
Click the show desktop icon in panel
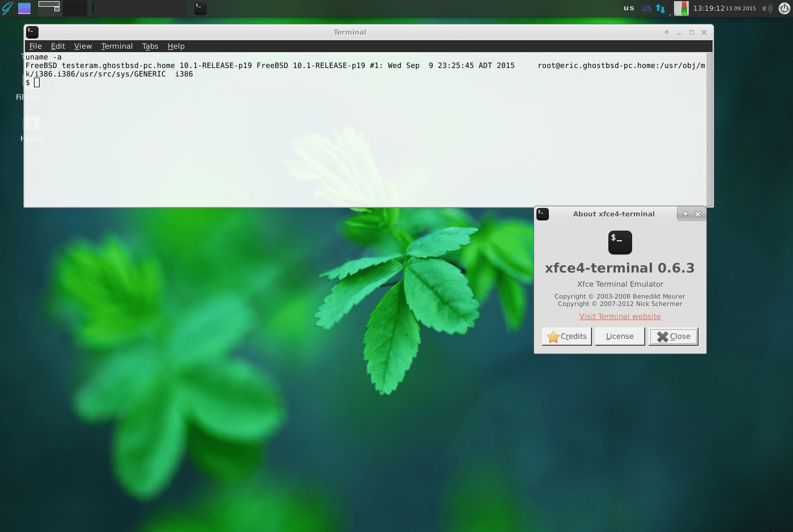coord(24,8)
